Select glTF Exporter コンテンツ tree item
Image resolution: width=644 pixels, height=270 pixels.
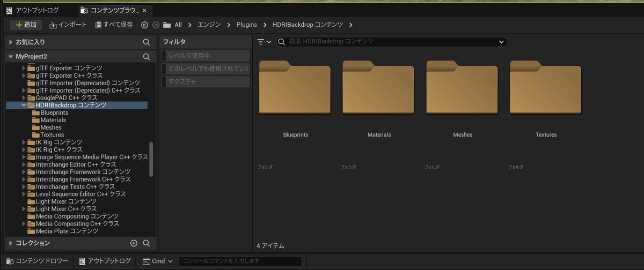69,68
